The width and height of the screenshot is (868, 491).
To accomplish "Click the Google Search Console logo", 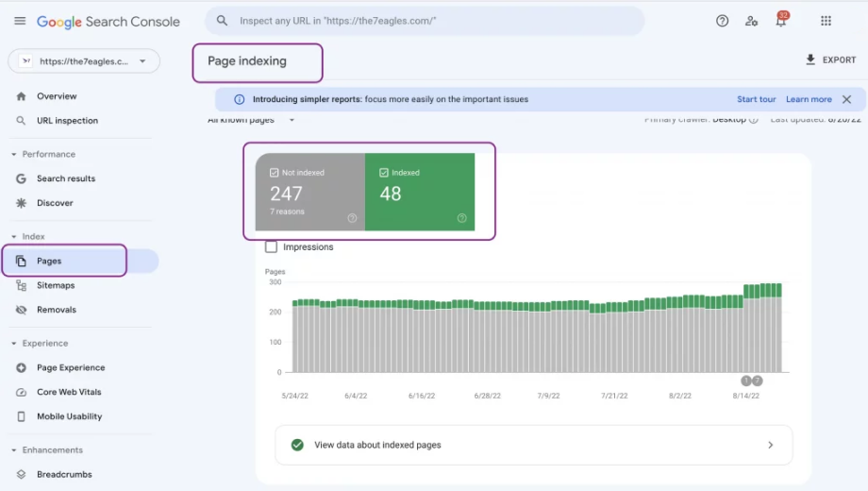I will [x=108, y=22].
